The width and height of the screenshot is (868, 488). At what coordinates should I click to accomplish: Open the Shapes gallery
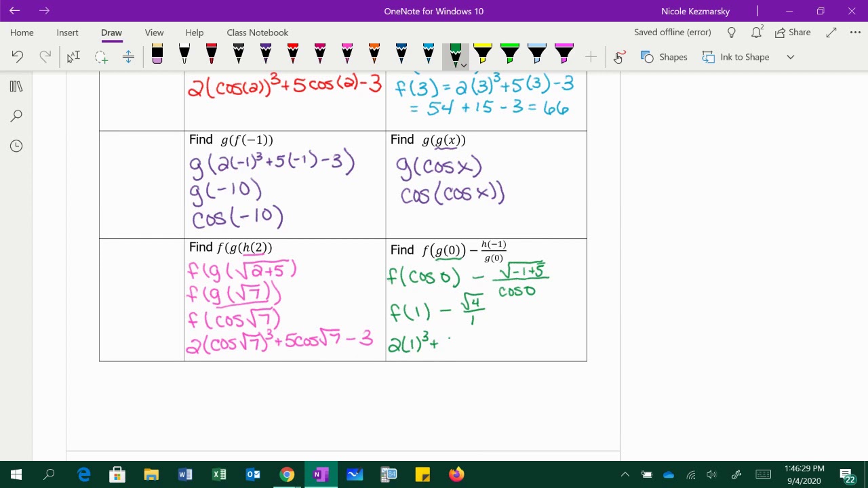click(x=665, y=57)
